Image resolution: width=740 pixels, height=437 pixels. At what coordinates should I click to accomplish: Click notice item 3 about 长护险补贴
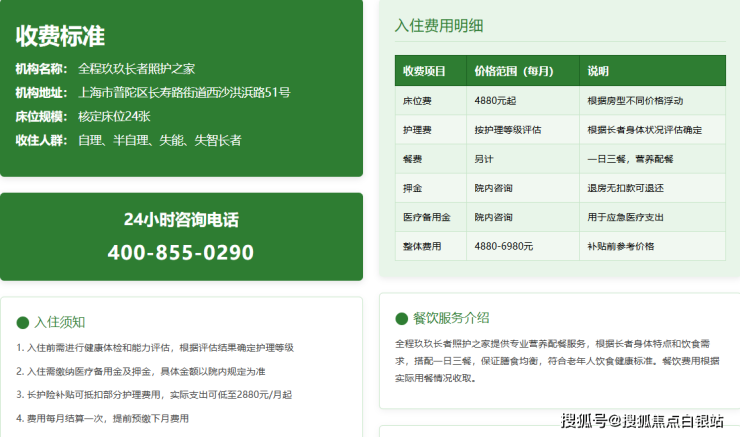pyautogui.click(x=154, y=395)
